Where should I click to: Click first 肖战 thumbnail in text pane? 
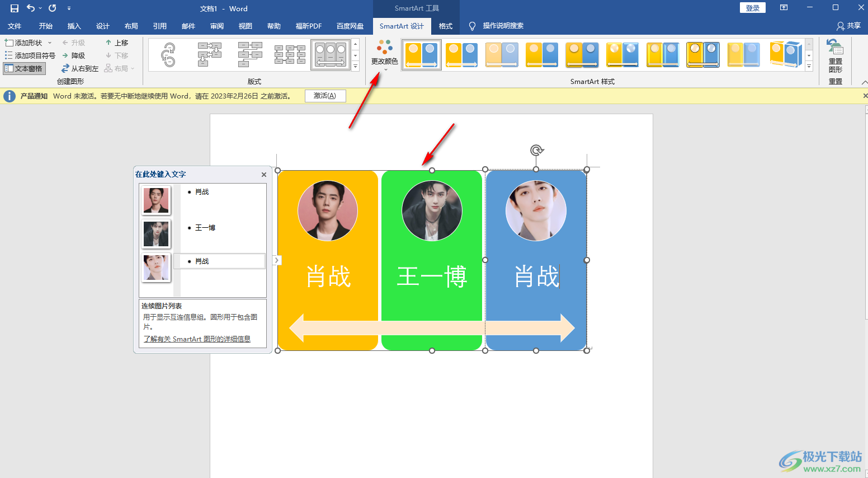[x=156, y=200]
